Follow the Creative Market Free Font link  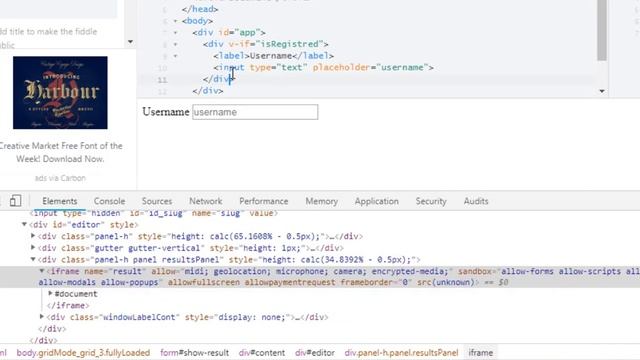point(60,152)
